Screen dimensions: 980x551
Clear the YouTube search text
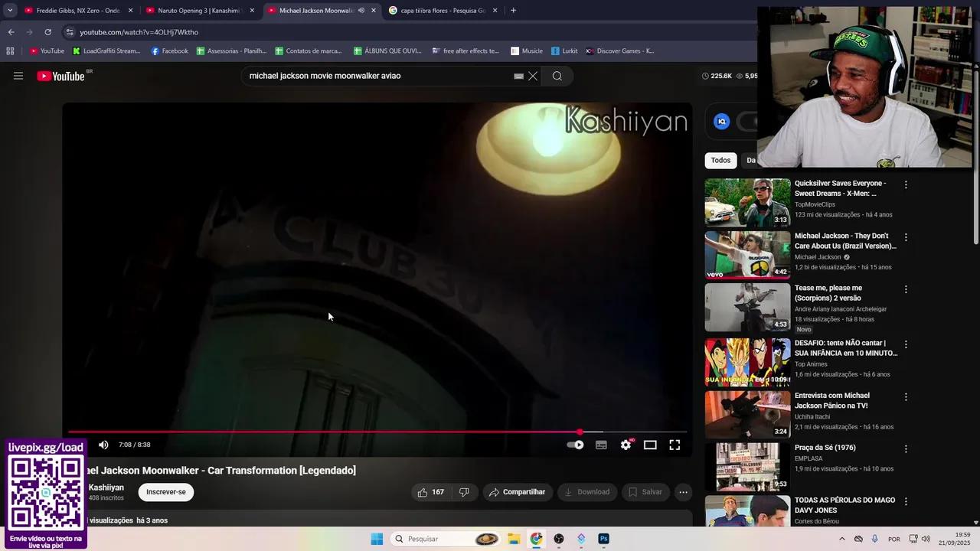point(533,76)
